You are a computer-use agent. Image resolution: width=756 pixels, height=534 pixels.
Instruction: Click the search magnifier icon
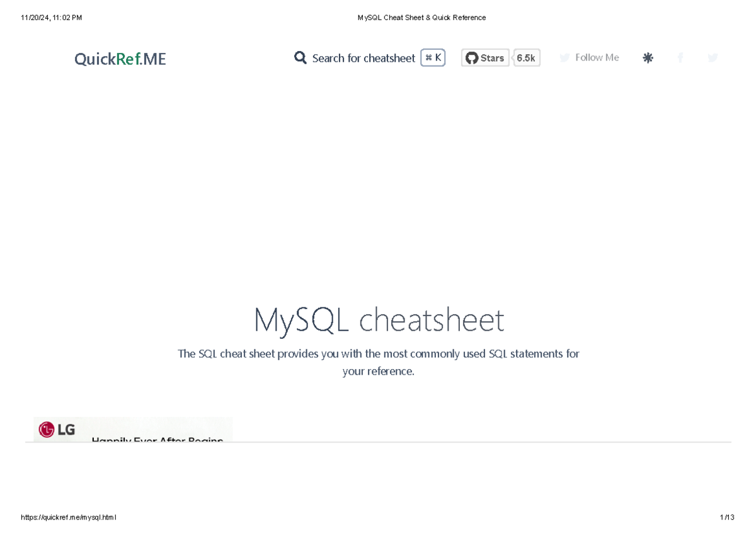(300, 57)
